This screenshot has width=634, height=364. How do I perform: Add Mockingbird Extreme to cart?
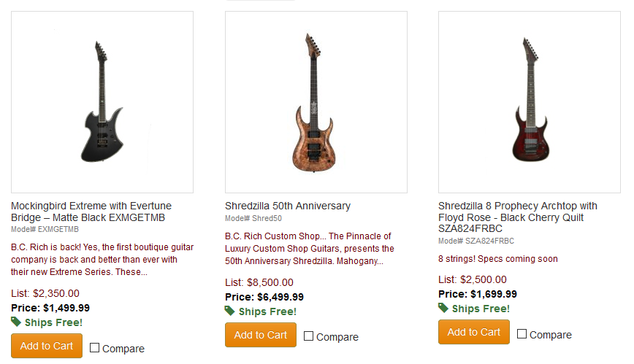click(x=47, y=346)
